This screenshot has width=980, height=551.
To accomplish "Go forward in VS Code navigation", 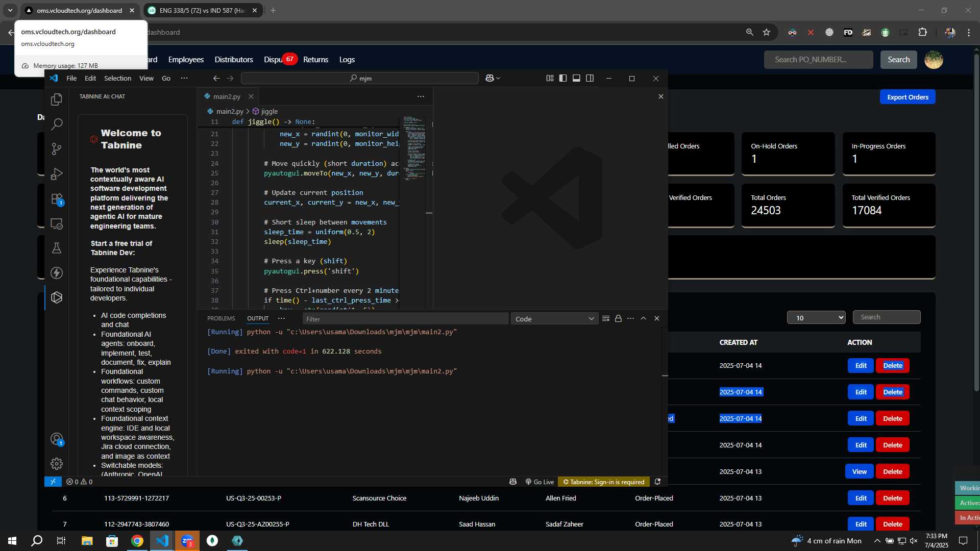I will click(x=230, y=78).
